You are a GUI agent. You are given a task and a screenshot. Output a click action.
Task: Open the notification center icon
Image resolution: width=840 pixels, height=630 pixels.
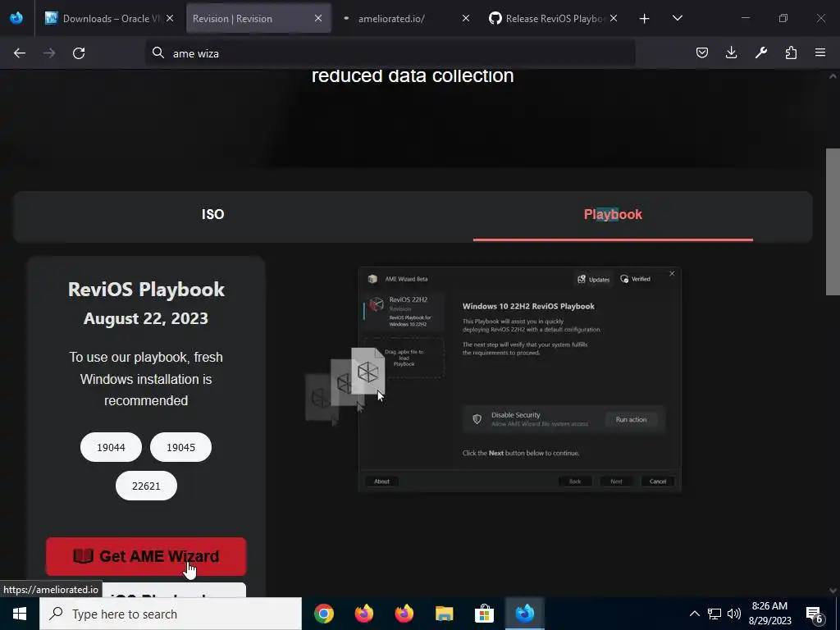[815, 614]
